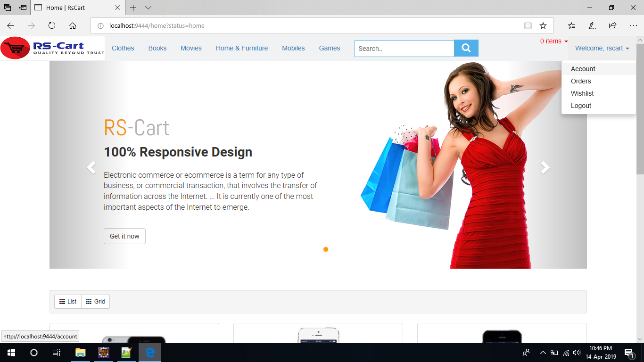Click the share page icon
644x362 pixels.
(x=612, y=25)
